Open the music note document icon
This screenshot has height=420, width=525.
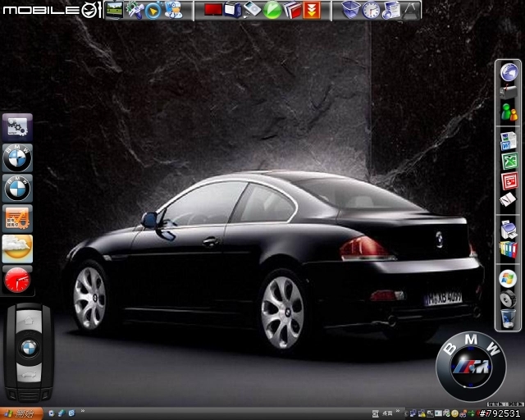click(x=391, y=11)
